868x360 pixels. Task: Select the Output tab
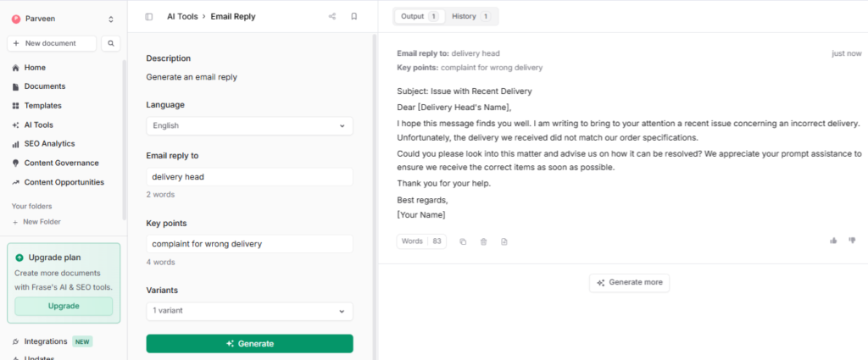(x=419, y=16)
